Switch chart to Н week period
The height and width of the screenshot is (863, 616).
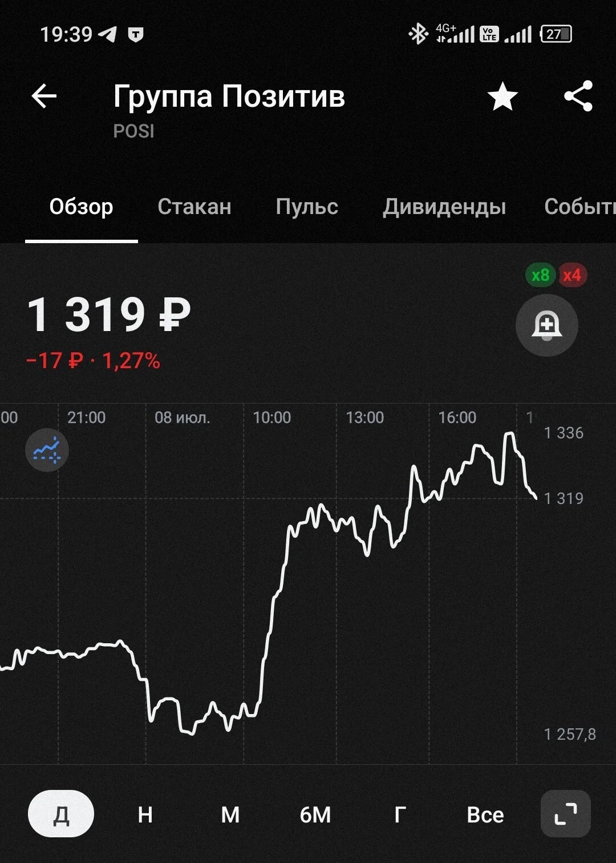coord(145,814)
